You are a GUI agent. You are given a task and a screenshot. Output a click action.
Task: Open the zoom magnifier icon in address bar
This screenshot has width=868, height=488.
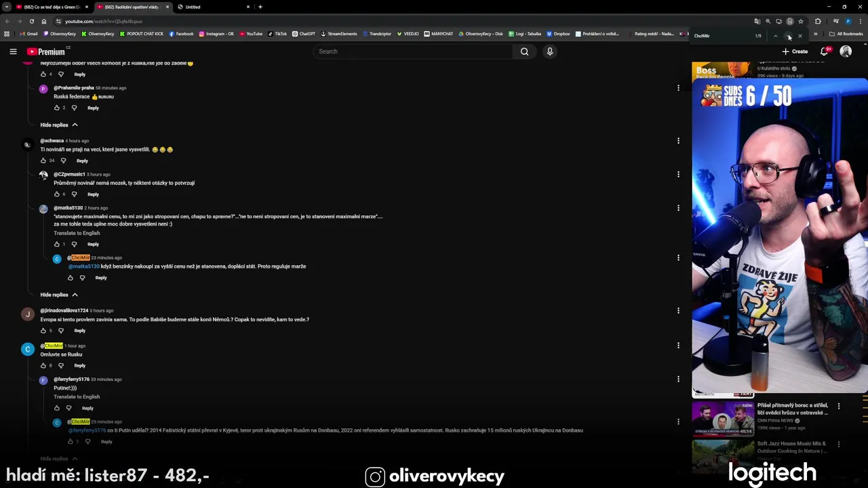coord(768,21)
